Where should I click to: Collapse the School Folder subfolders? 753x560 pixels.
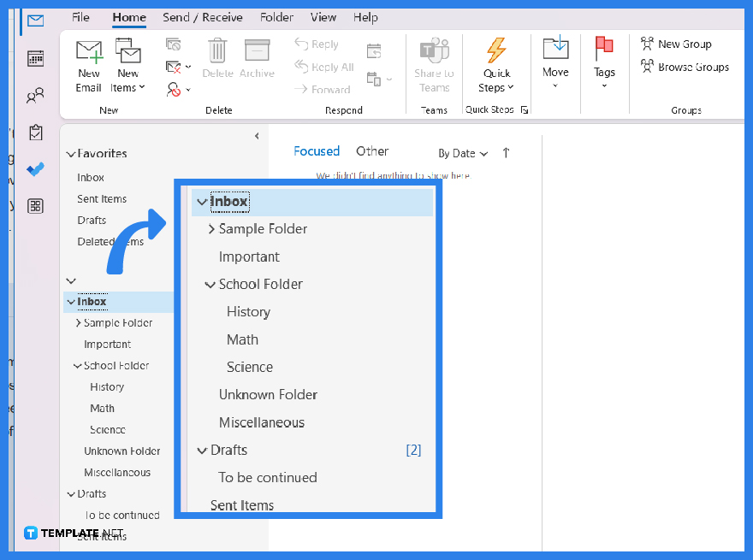click(x=210, y=284)
